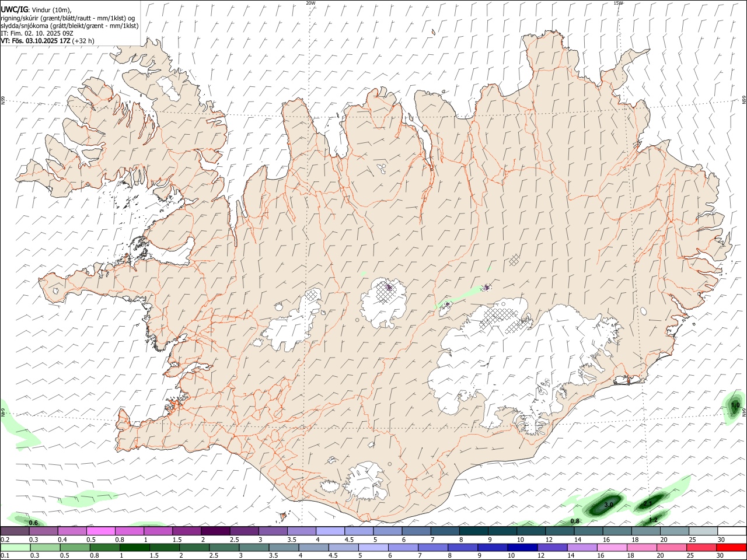Click the UWC/IG map title text

click(15, 10)
